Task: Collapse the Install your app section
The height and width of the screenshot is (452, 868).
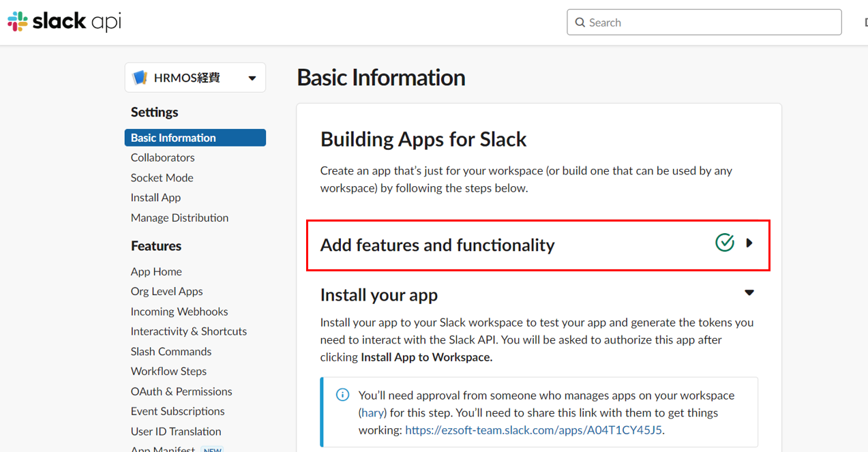Action: point(749,292)
